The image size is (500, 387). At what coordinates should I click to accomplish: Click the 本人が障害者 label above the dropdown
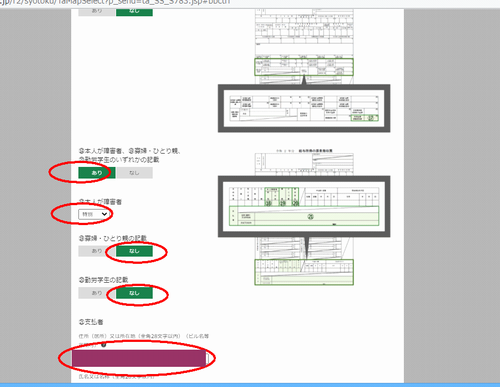pos(100,202)
